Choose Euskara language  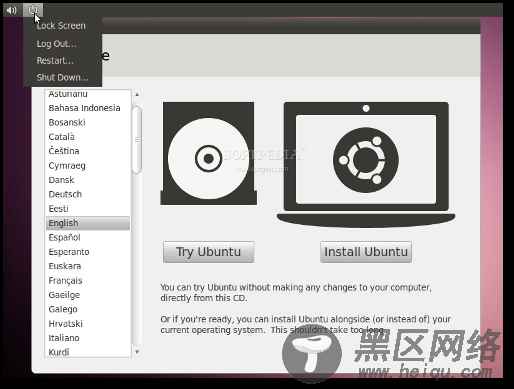tap(88, 266)
